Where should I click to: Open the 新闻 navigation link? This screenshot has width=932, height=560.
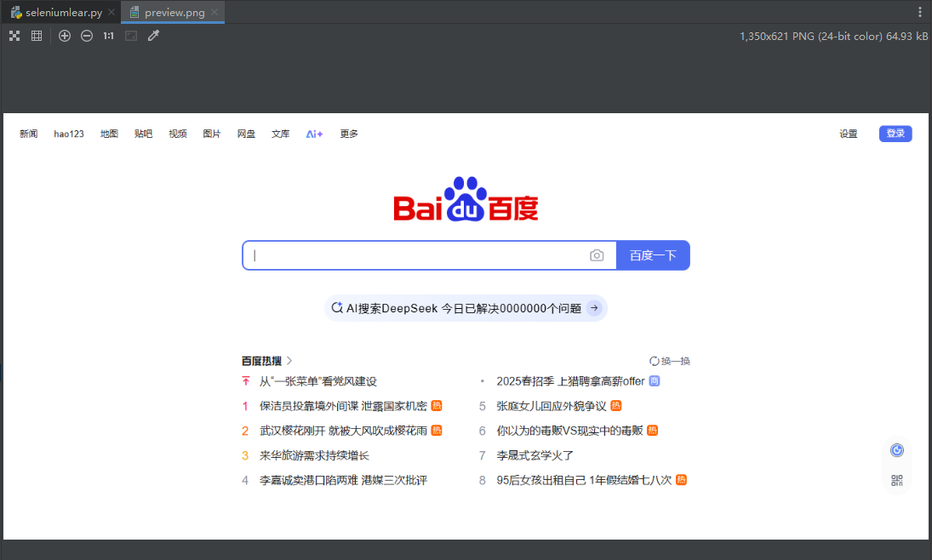(29, 134)
